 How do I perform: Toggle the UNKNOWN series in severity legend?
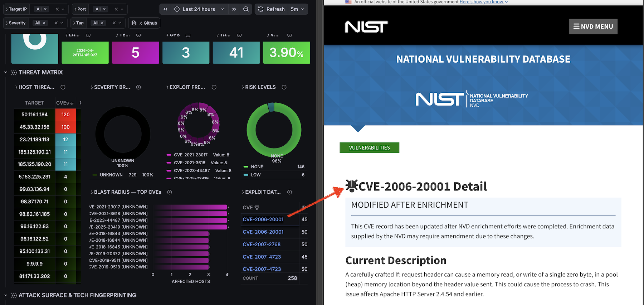tap(111, 175)
